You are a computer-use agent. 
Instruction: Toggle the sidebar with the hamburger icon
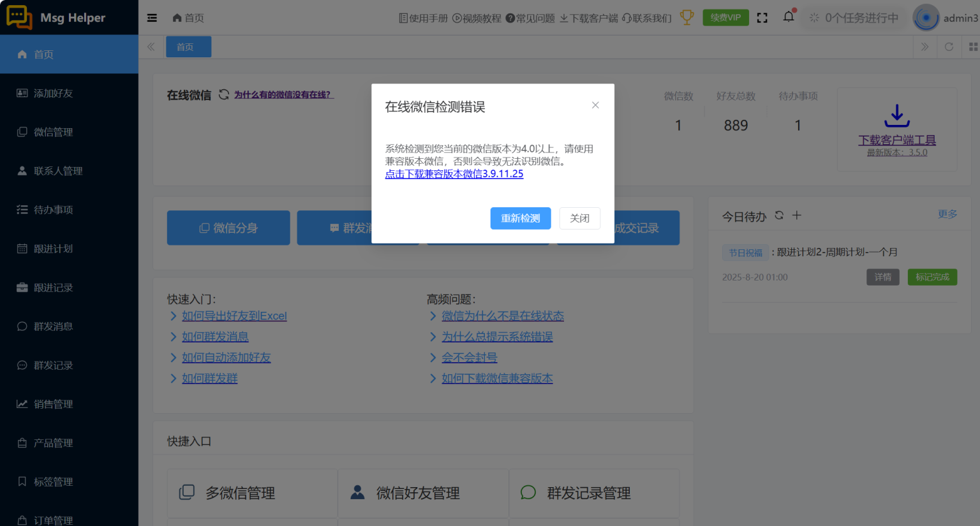[152, 17]
